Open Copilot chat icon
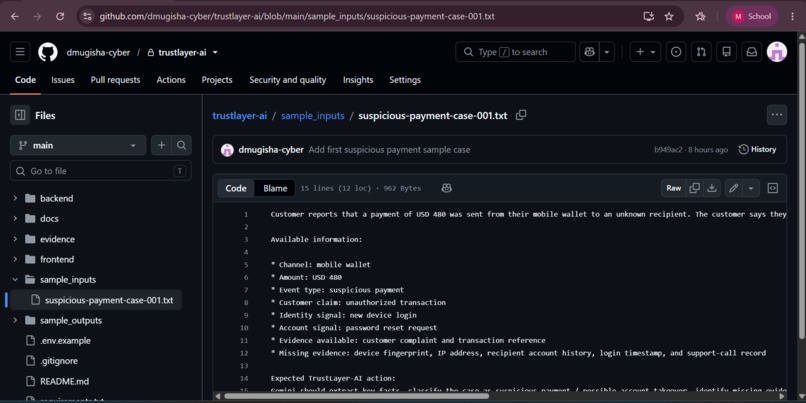 tap(589, 52)
